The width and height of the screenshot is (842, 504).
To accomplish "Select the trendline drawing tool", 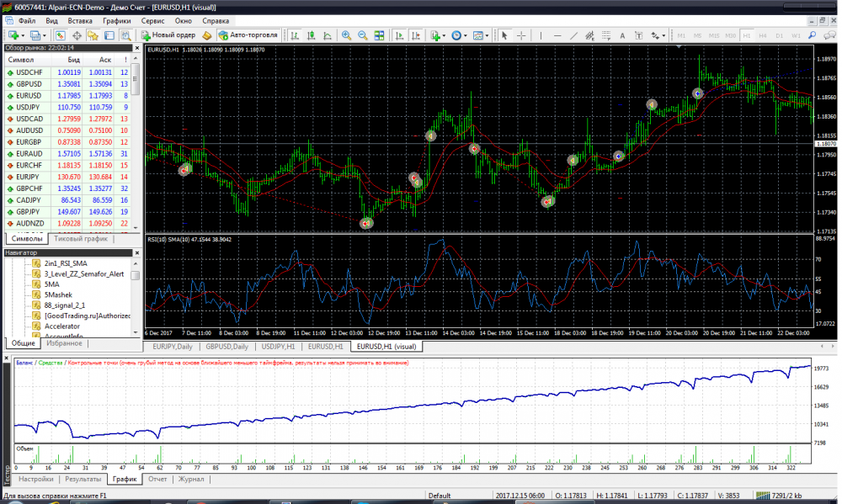I will (573, 35).
